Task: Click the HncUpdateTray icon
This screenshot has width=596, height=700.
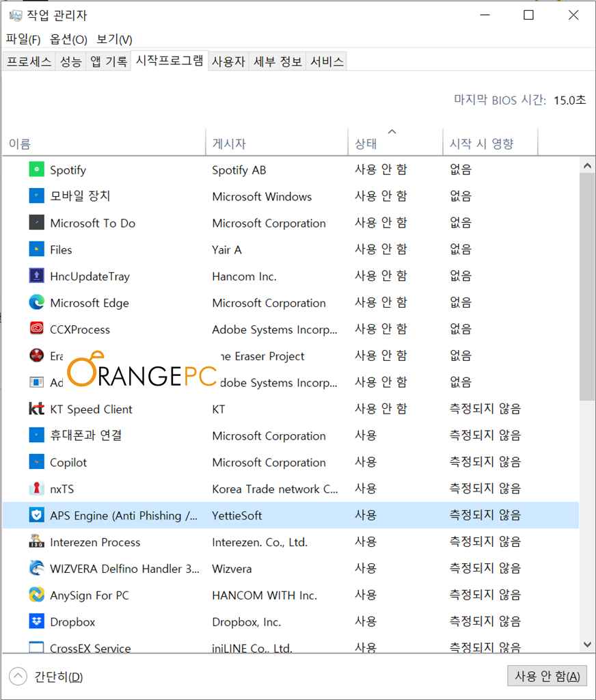Action: (x=37, y=276)
